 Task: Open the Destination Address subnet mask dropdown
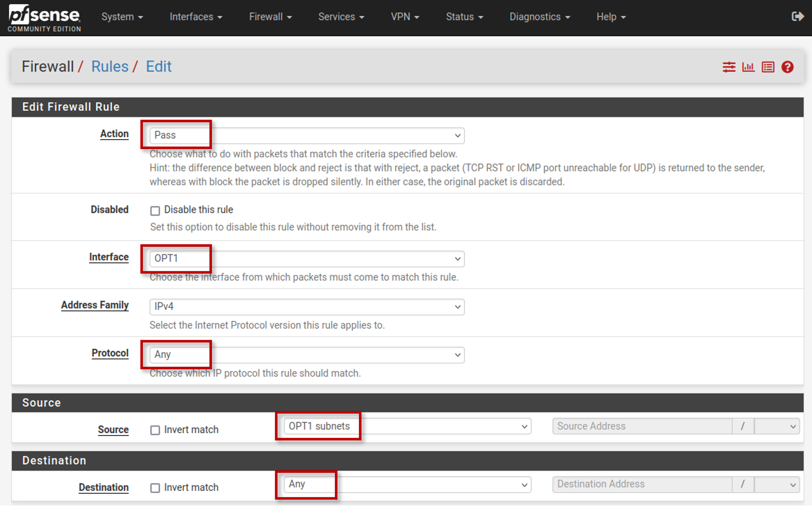[777, 484]
